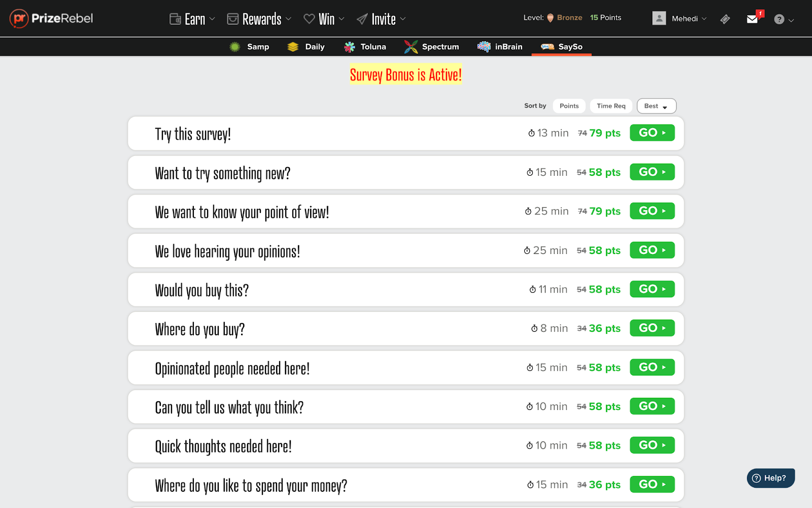Open the promo code ticket icon
The width and height of the screenshot is (812, 508).
tap(725, 19)
